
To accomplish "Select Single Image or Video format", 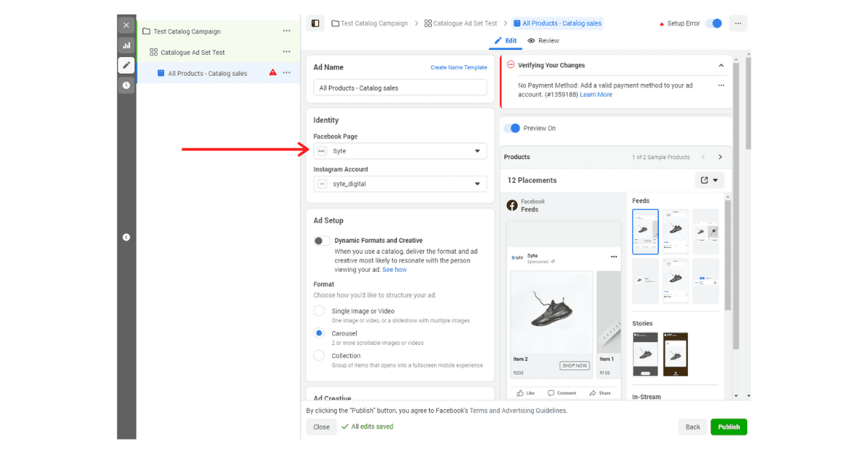I will [319, 311].
